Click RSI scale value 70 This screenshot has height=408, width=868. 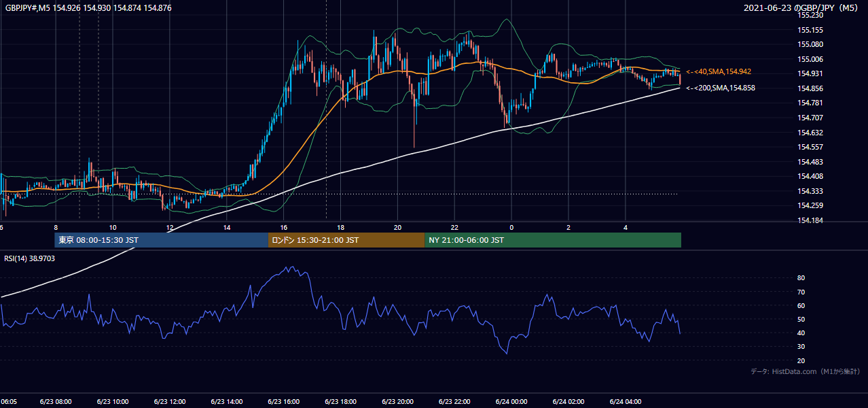click(801, 292)
